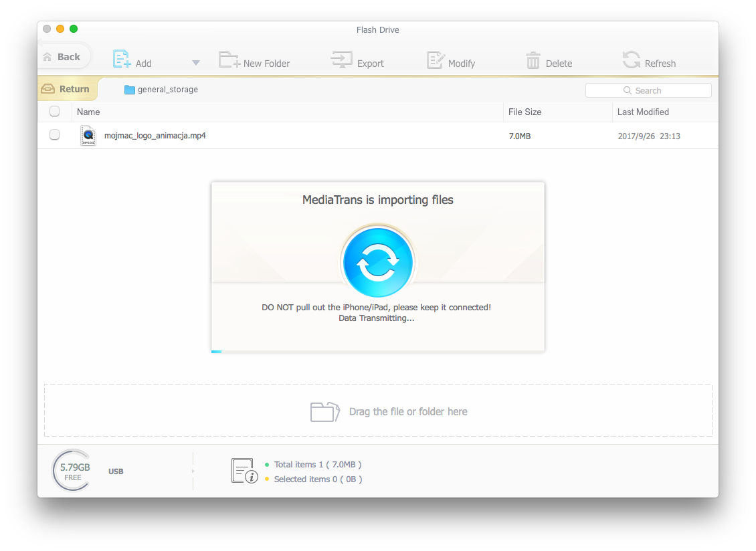Viewport: 756px width, 551px height.
Task: Sort by the File Size column header
Action: [525, 112]
